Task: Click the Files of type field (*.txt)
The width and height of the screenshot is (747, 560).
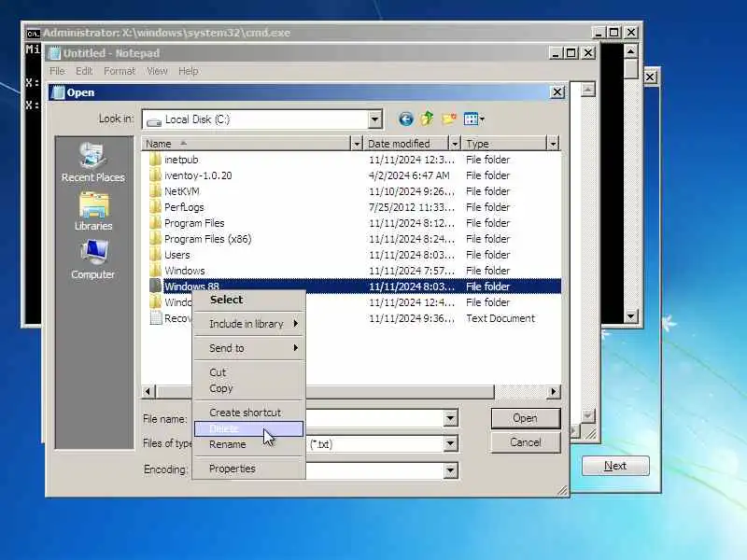Action: (x=373, y=444)
